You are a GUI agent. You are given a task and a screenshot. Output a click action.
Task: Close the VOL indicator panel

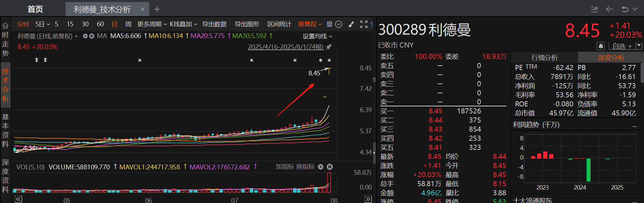(330, 167)
